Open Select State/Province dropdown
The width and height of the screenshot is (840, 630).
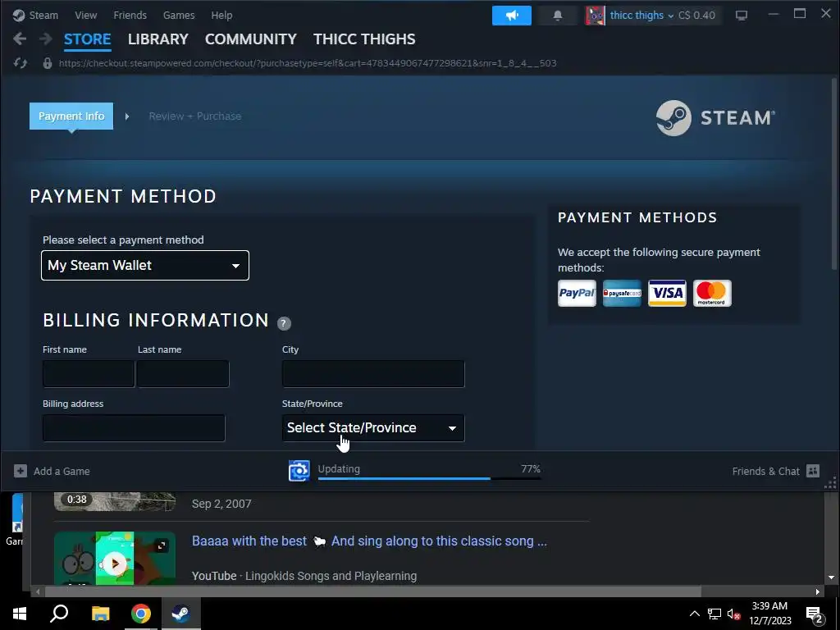click(373, 427)
